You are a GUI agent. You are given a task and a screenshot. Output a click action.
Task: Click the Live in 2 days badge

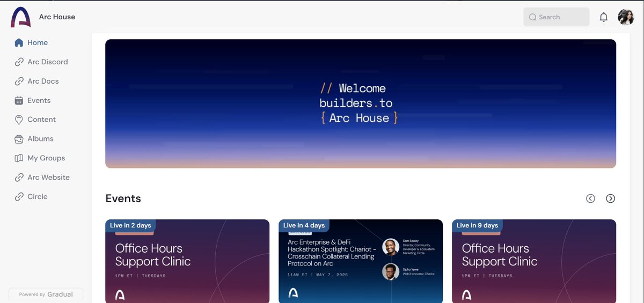tap(130, 226)
